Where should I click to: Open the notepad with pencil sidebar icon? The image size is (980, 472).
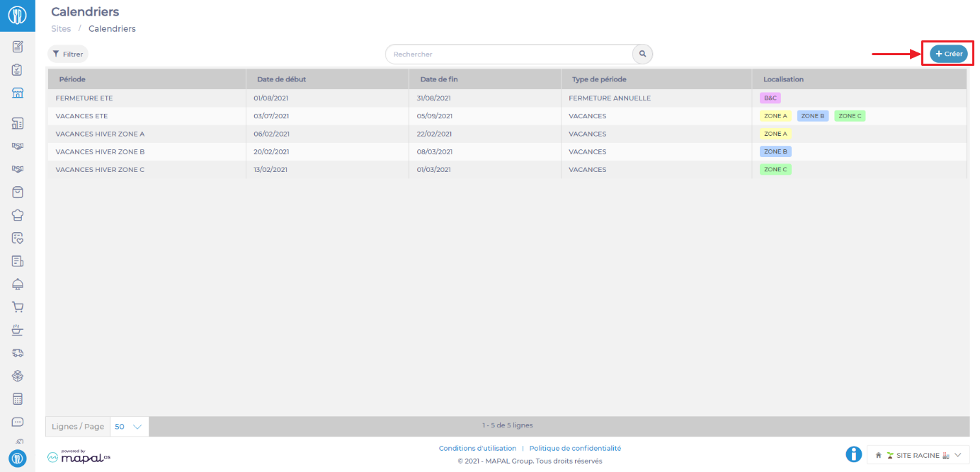coord(18,47)
